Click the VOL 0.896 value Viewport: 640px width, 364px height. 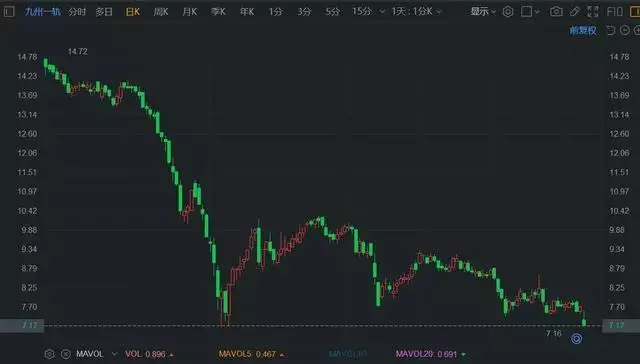[x=149, y=354]
